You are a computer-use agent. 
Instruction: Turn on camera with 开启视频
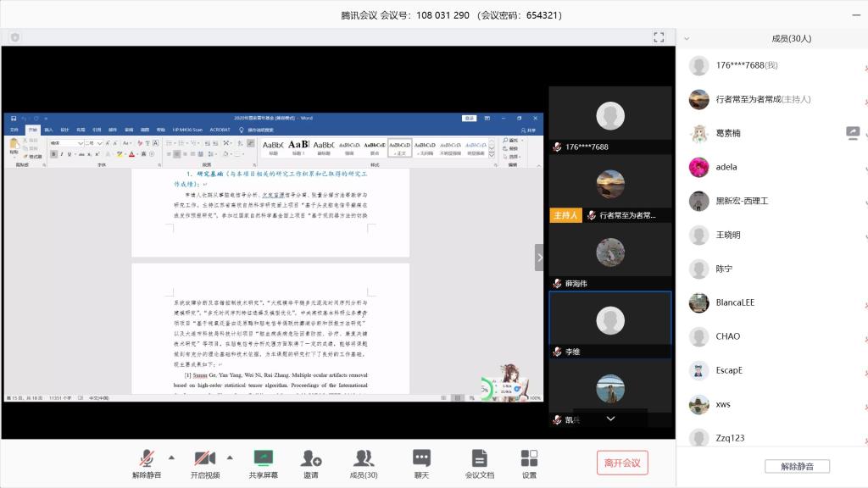tap(204, 458)
